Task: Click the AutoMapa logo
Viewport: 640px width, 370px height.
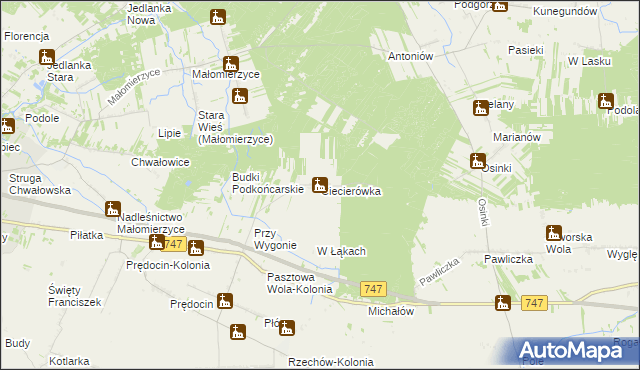Action: click(571, 351)
